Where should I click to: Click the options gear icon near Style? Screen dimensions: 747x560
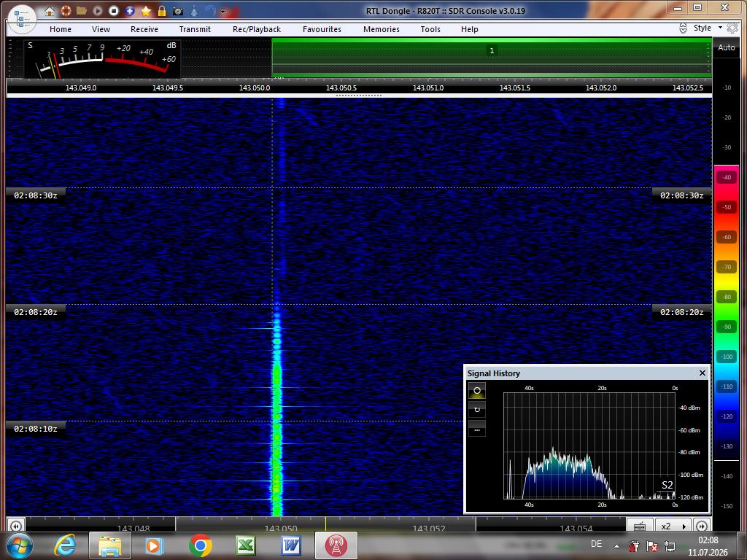732,28
